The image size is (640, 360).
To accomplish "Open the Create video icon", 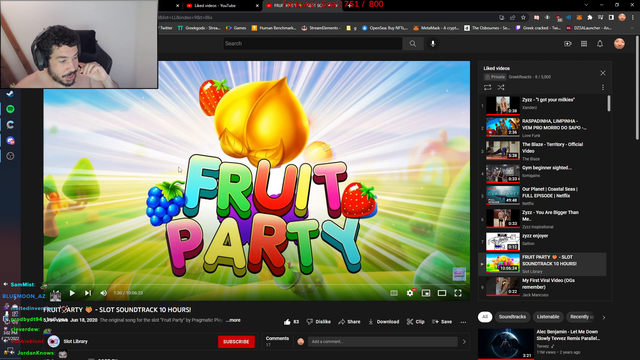I will [568, 43].
